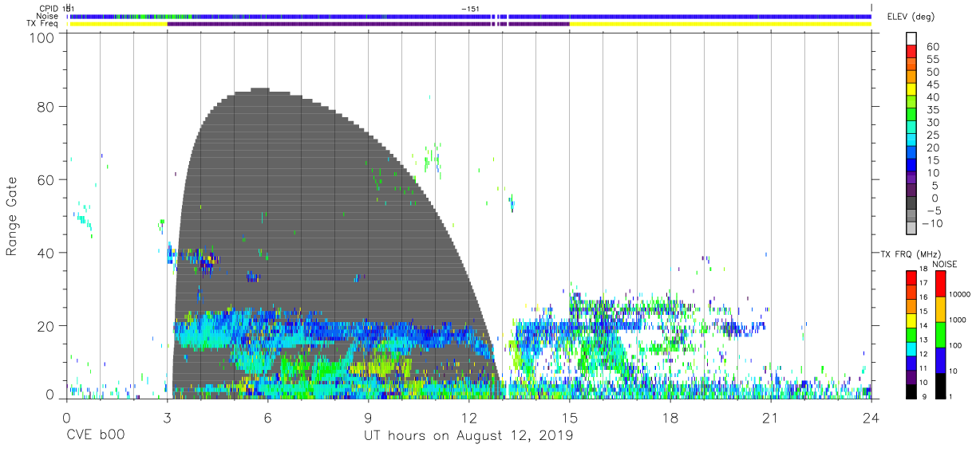Click the 21 tick label on the UT hours axis

point(771,418)
